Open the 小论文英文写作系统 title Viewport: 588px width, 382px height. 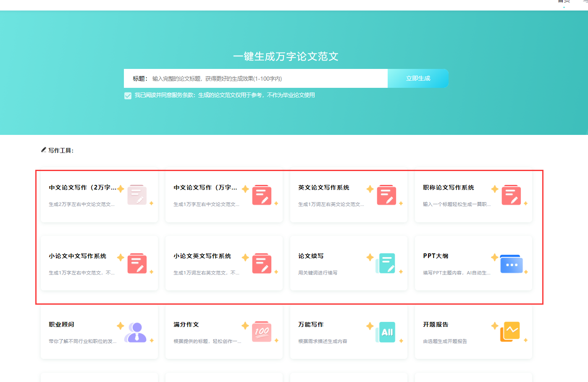pos(202,256)
